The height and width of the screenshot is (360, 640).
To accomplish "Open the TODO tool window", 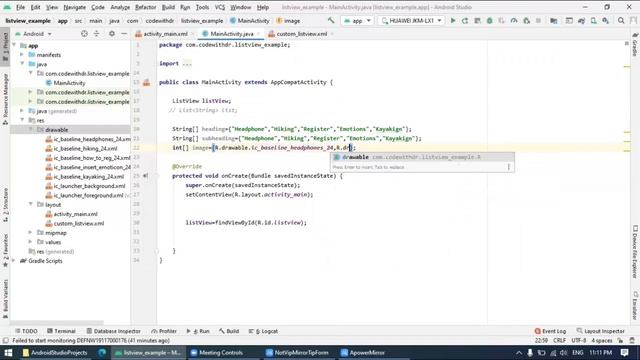I will click(x=26, y=331).
